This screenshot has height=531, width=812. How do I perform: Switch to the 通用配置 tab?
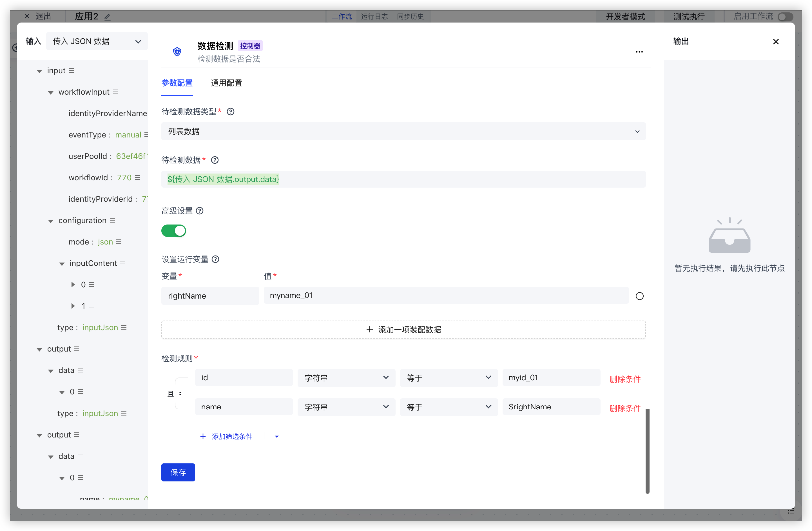[226, 83]
